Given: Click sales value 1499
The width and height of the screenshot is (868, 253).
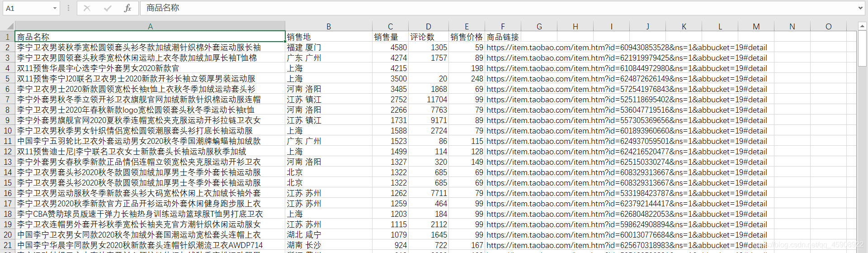Looking at the screenshot, I should coord(390,151).
